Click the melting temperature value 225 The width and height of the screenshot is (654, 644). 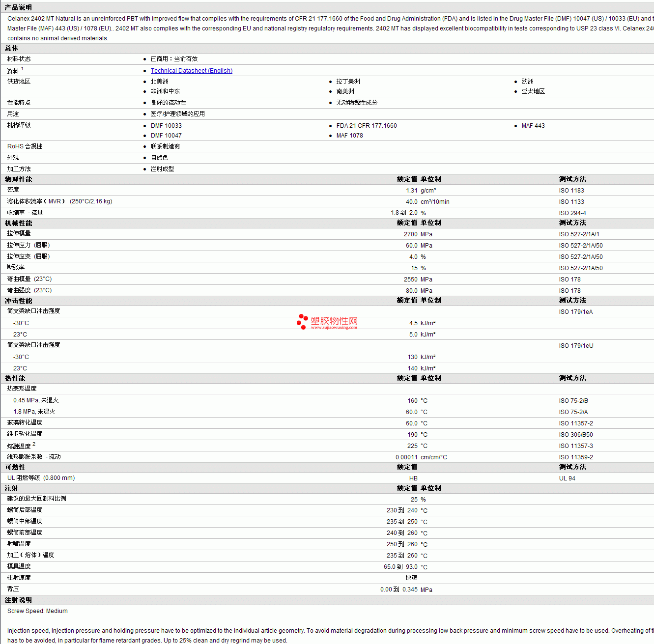coord(412,446)
